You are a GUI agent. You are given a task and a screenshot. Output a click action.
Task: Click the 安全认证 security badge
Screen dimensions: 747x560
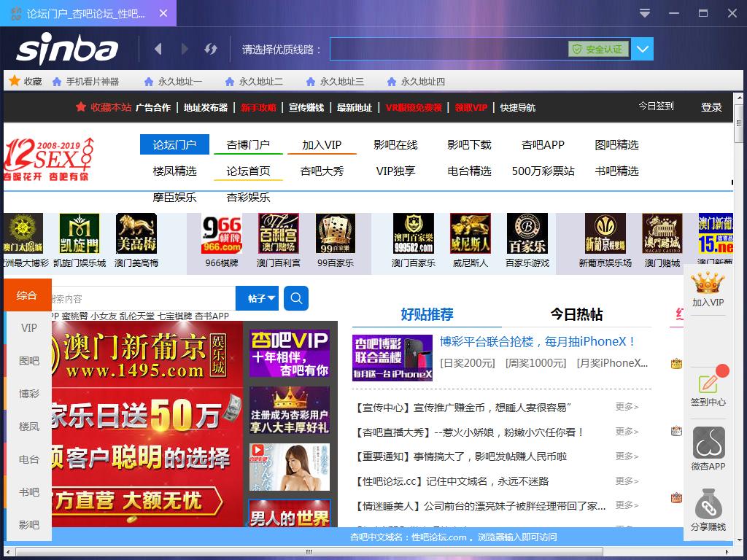click(x=598, y=49)
